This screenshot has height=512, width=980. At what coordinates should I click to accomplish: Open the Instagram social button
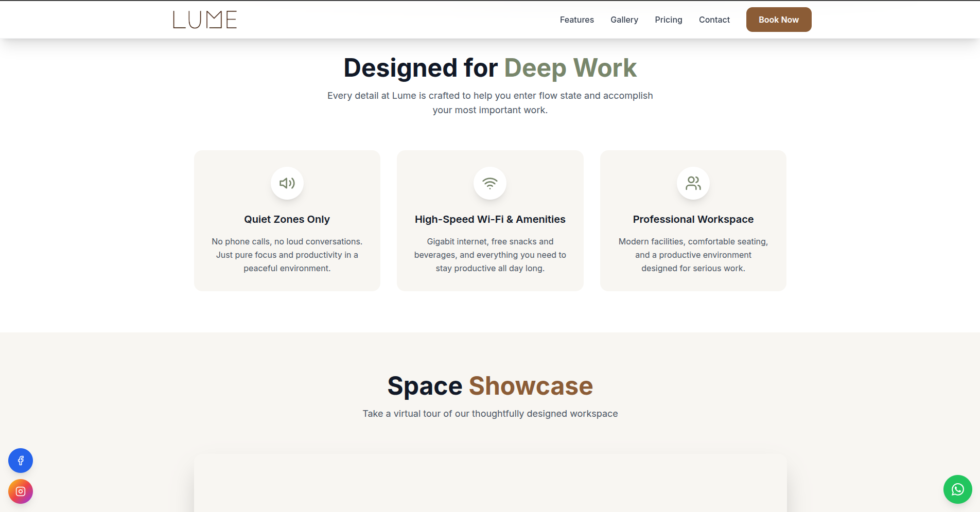click(21, 491)
